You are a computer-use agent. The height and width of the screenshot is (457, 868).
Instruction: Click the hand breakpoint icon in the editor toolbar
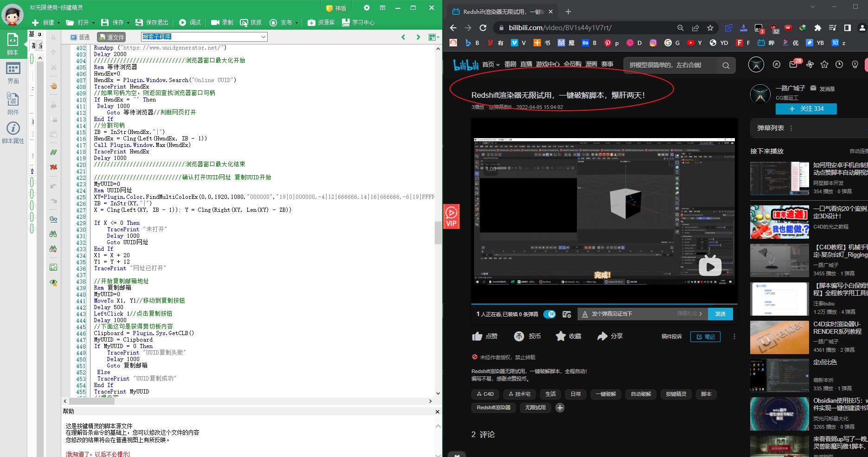coord(53,86)
